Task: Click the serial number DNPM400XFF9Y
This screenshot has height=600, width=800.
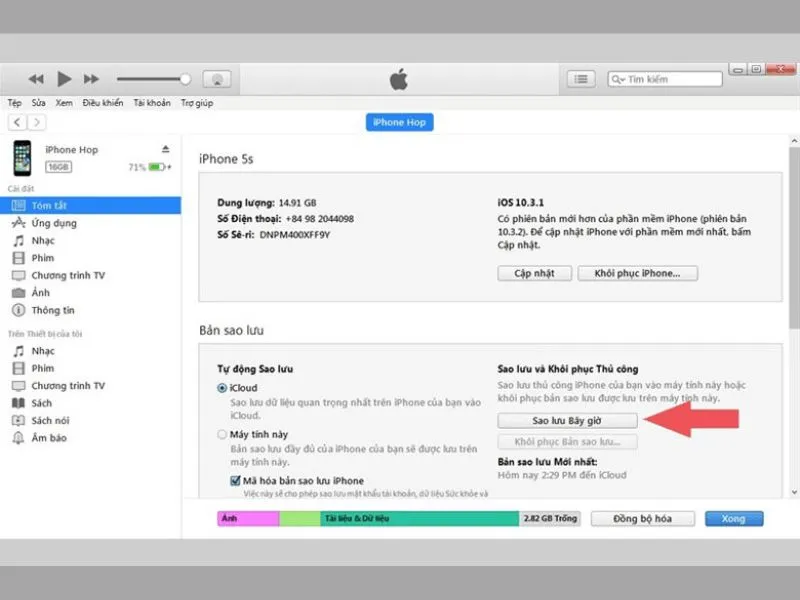Action: 294,235
